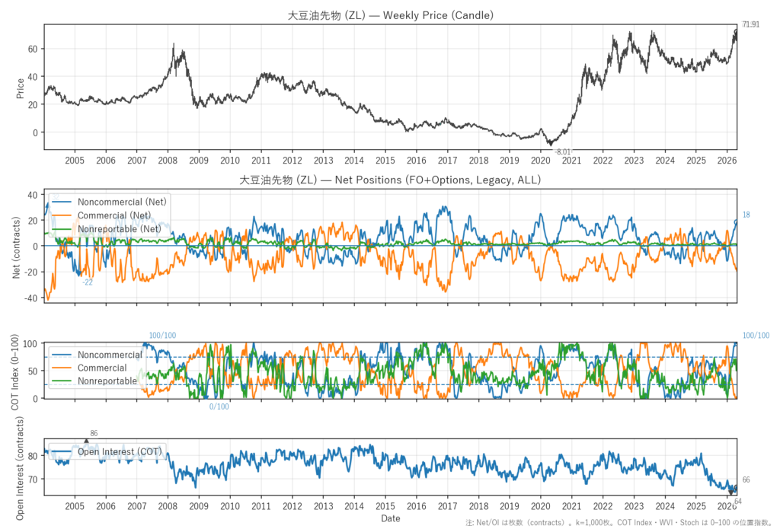Viewport: 780px width, 532px height.
Task: Click the -8.01 price low annotation
Action: (x=563, y=152)
